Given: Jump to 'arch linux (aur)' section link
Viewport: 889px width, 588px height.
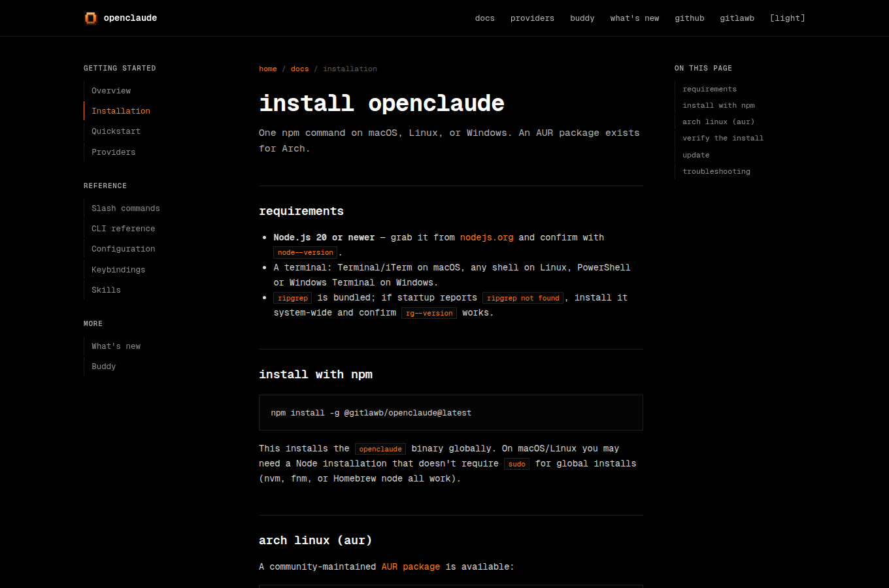Looking at the screenshot, I should tap(718, 122).
